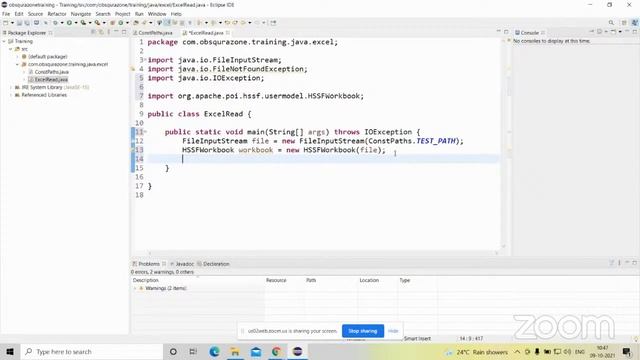The image size is (640, 360).
Task: Open the Refactor menu
Action: tap(57, 14)
